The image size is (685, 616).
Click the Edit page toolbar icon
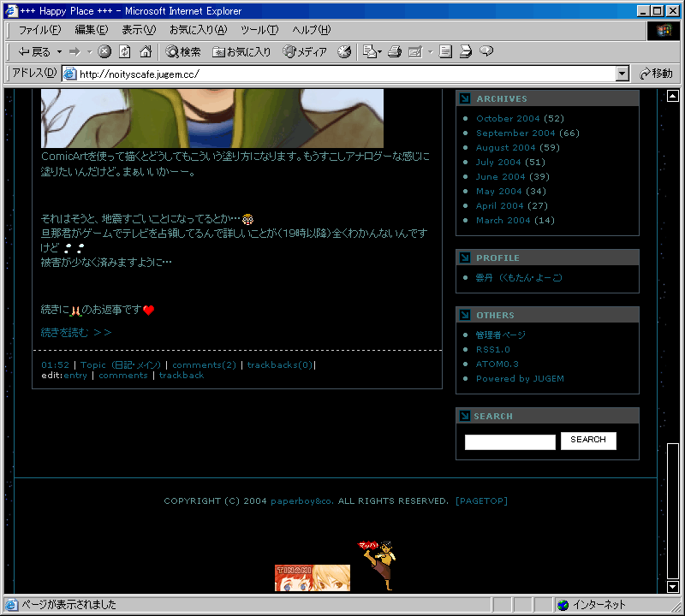coord(415,52)
